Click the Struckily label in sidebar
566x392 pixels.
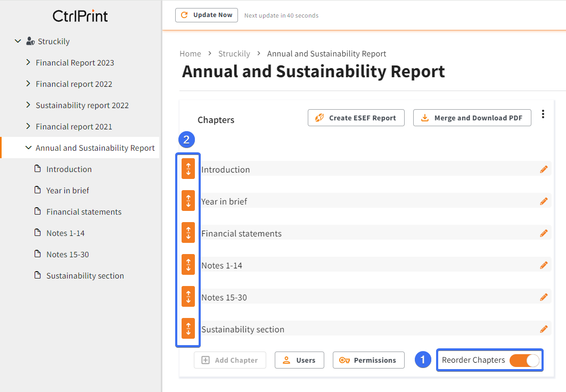pos(54,42)
